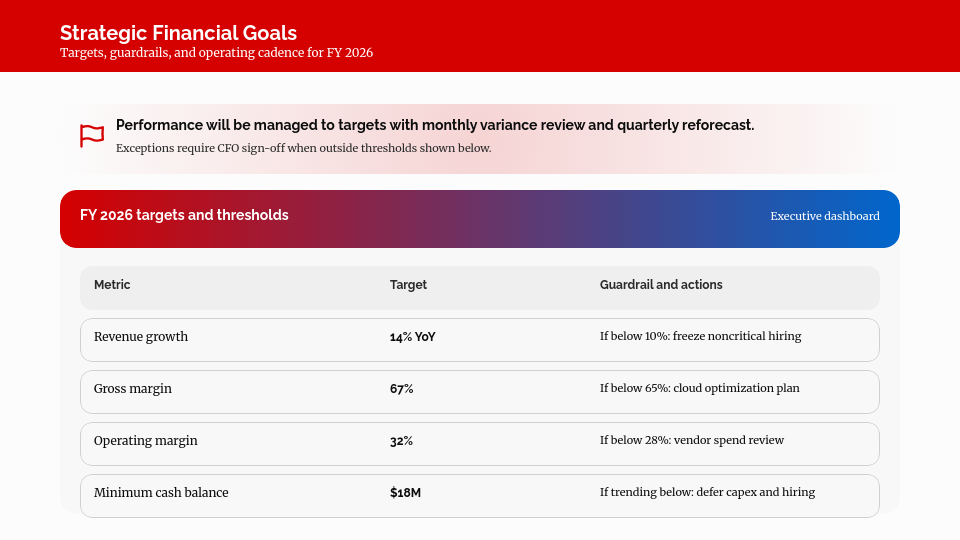The height and width of the screenshot is (540, 960).
Task: Click the $18M target value
Action: coord(405,493)
